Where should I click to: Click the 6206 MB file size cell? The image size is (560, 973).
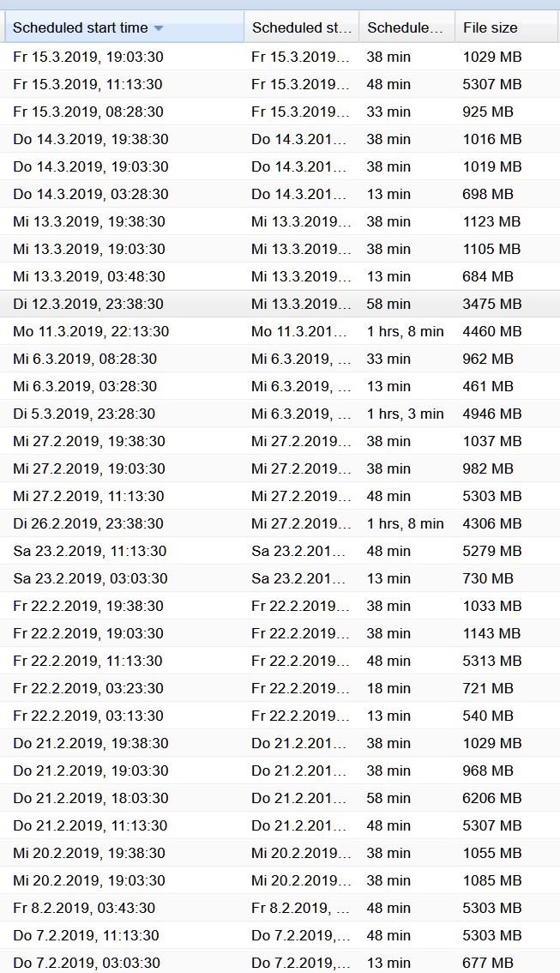coord(491,798)
